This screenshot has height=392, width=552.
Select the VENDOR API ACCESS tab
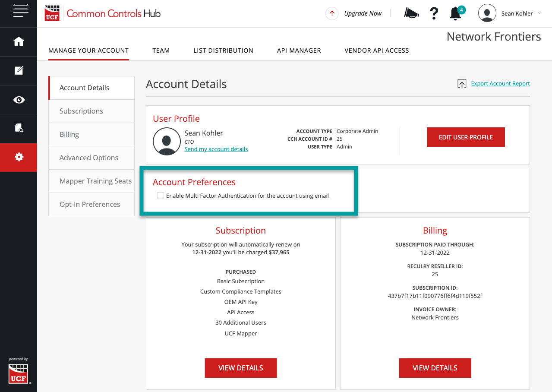pyautogui.click(x=376, y=51)
